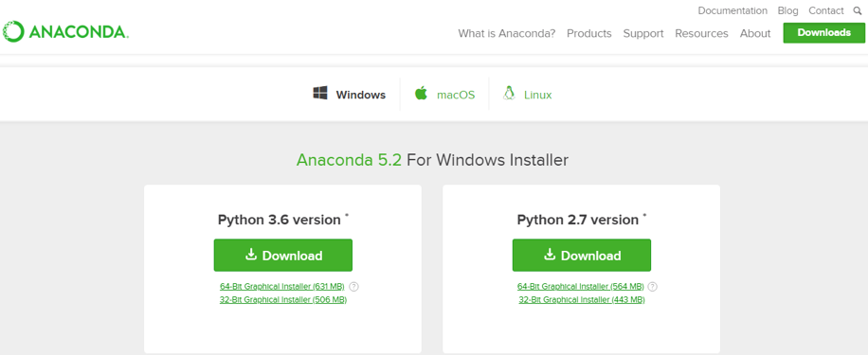Open search via magnifier icon

point(858,10)
